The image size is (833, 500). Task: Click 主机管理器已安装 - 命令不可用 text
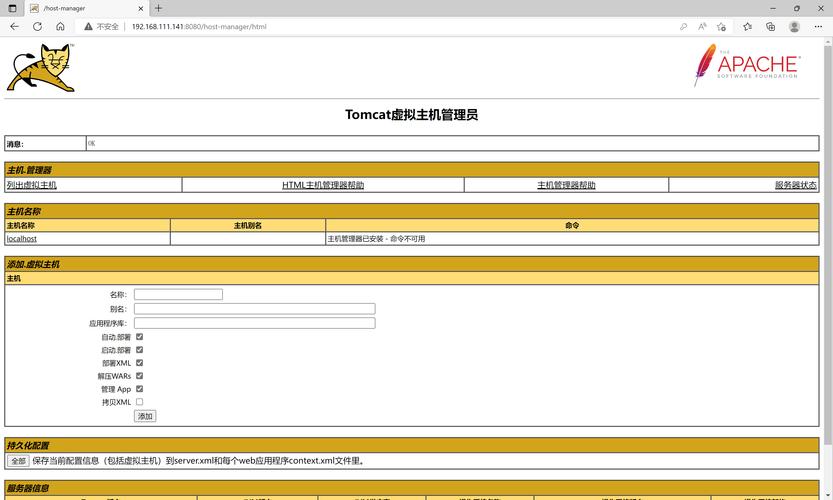click(x=376, y=239)
